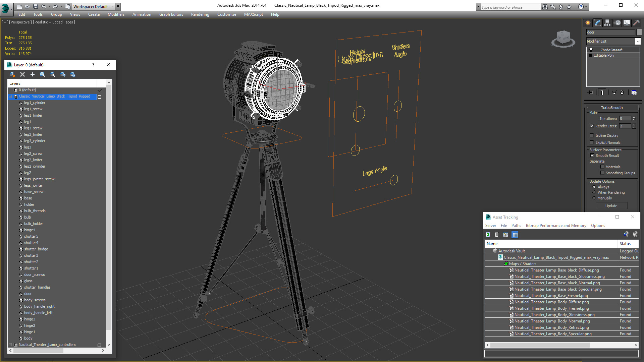Click the Freeze/Unfreeze All Layers icon

point(73,74)
